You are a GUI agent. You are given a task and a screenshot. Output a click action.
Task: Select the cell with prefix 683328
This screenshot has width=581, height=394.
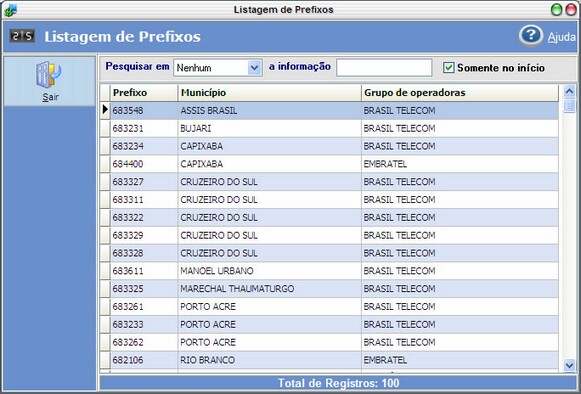coord(144,253)
